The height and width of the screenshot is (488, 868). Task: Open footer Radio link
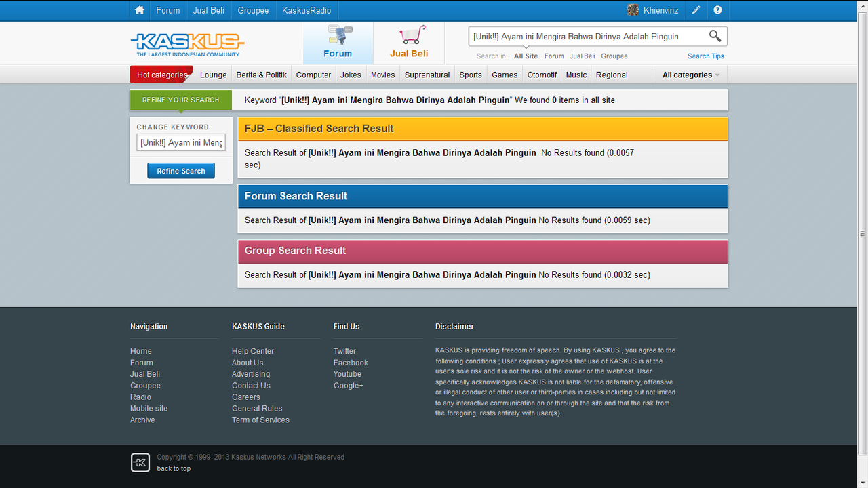pyautogui.click(x=140, y=397)
